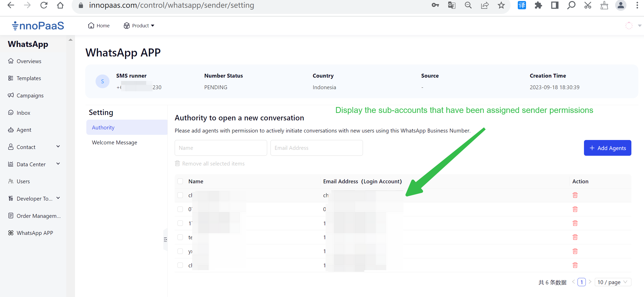
Task: Select the Authority settings tab
Action: 127,127
